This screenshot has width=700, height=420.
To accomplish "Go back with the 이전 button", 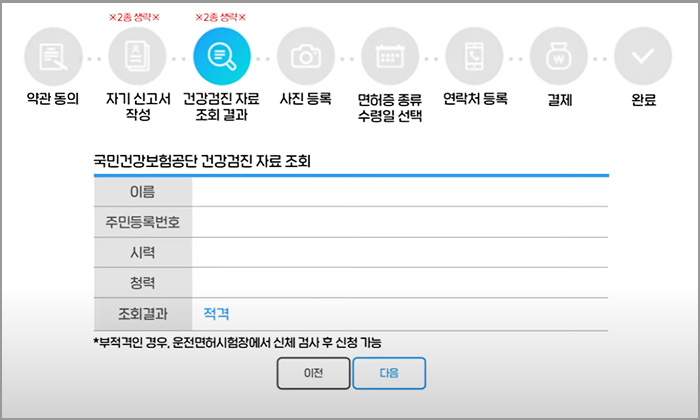I will tap(313, 373).
